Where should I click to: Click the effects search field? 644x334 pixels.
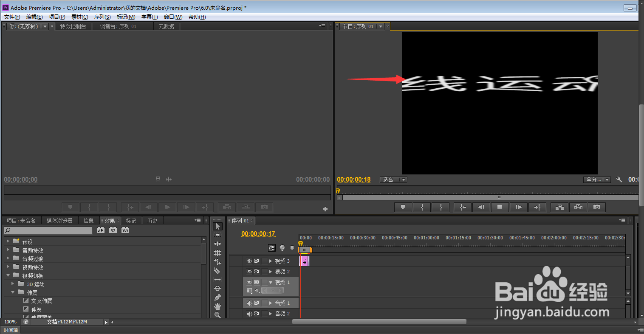(x=48, y=230)
